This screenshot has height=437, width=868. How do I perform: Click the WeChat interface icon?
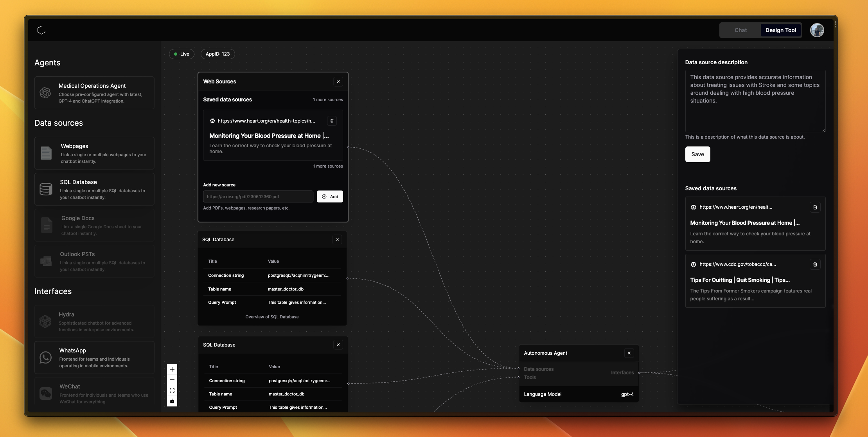click(x=45, y=393)
